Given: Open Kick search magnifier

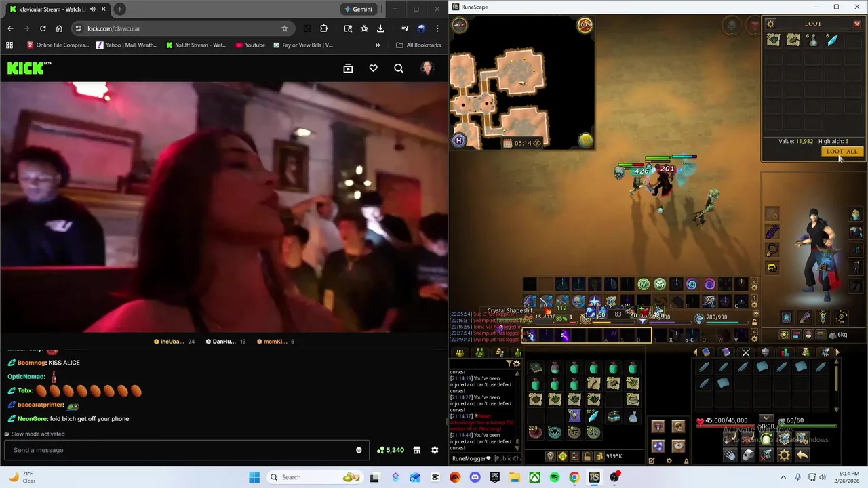Looking at the screenshot, I should pyautogui.click(x=399, y=68).
